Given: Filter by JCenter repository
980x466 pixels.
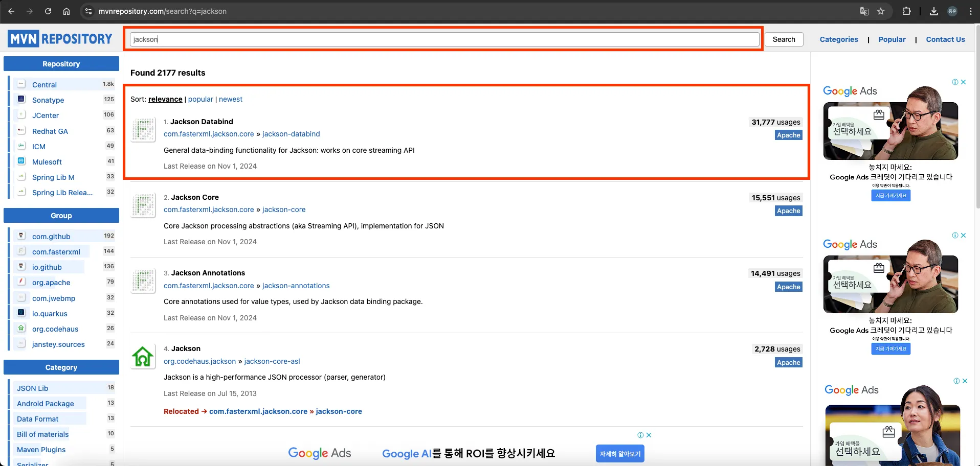Looking at the screenshot, I should click(46, 115).
